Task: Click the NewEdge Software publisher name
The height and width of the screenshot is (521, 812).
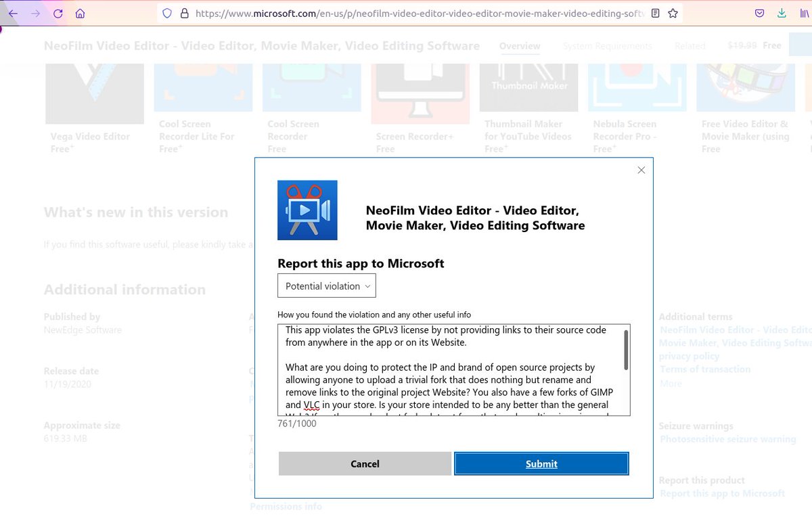Action: click(x=83, y=330)
